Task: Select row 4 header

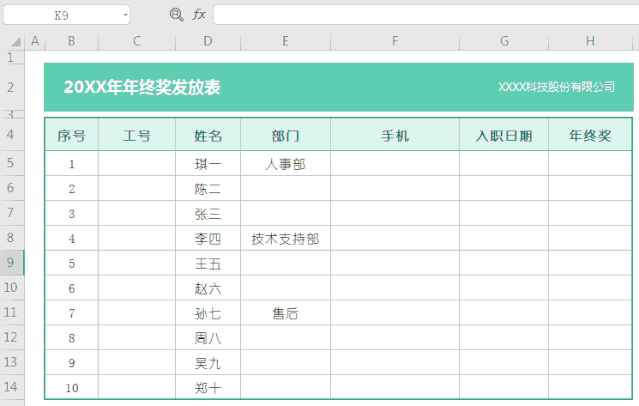Action: pos(11,135)
